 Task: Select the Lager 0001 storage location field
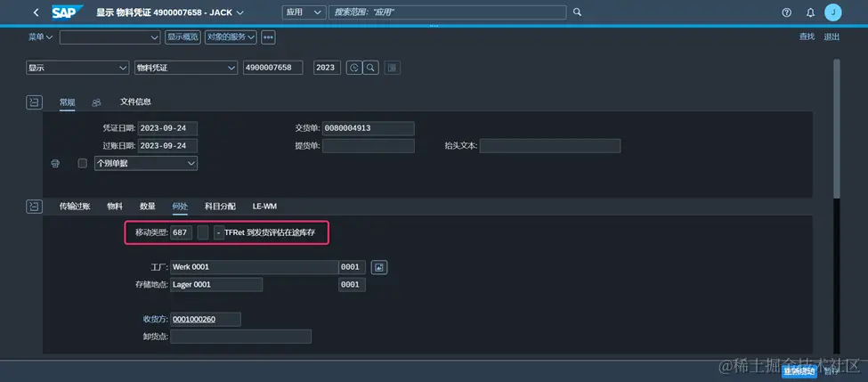[x=216, y=285]
